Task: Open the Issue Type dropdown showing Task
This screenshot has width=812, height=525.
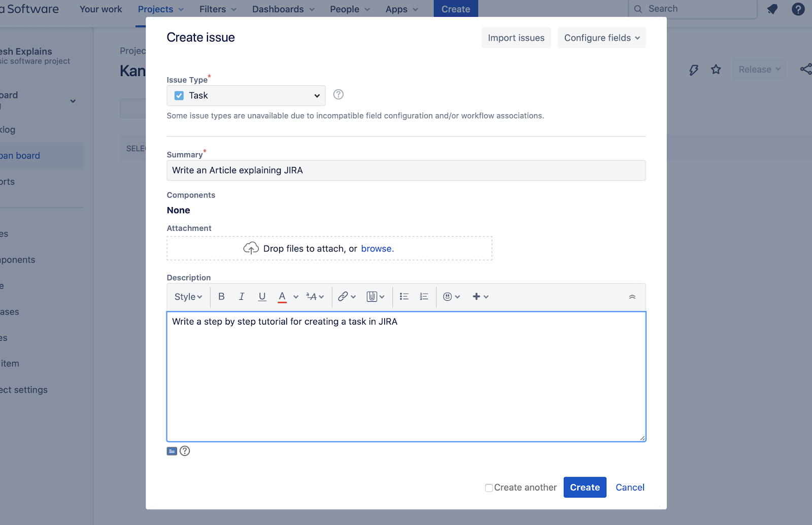Action: (x=246, y=95)
